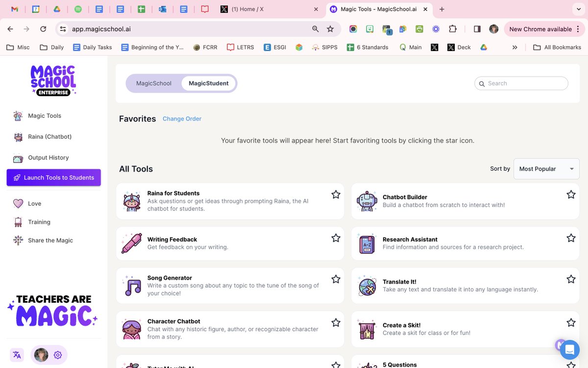Favorite the Raina for Students tool star
The image size is (588, 368).
coord(336,195)
